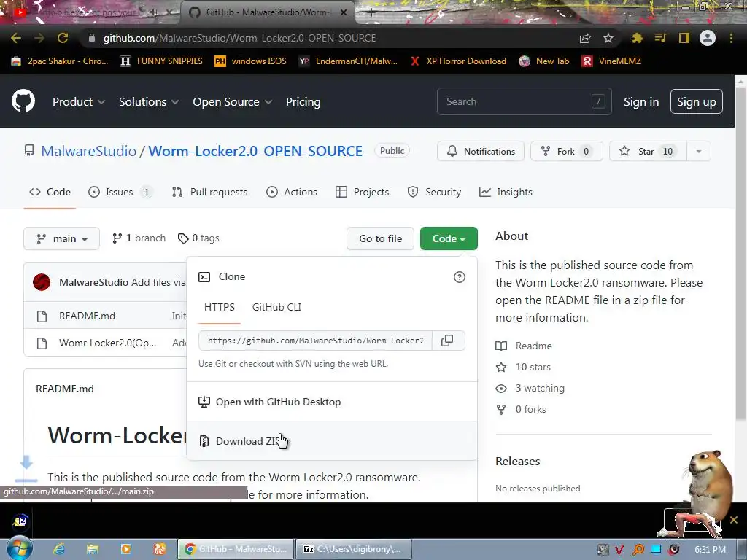Bookmark this page with the star icon

coord(608,38)
